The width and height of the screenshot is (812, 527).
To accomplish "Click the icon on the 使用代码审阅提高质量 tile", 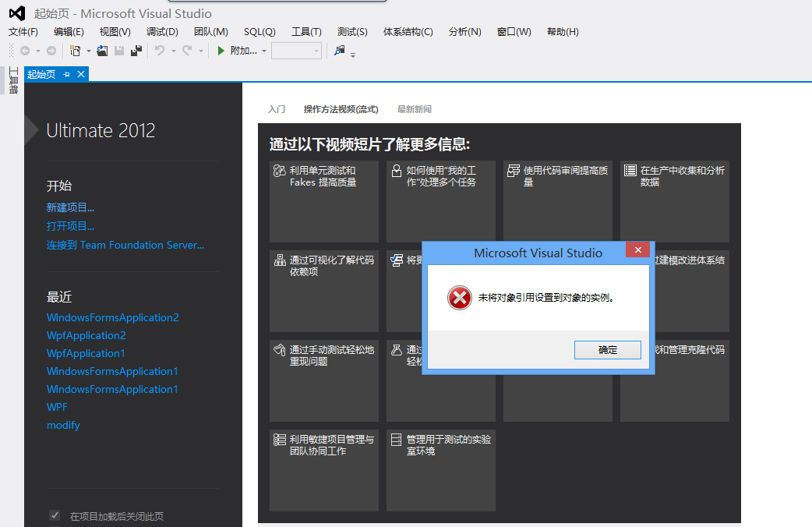I will tap(514, 171).
